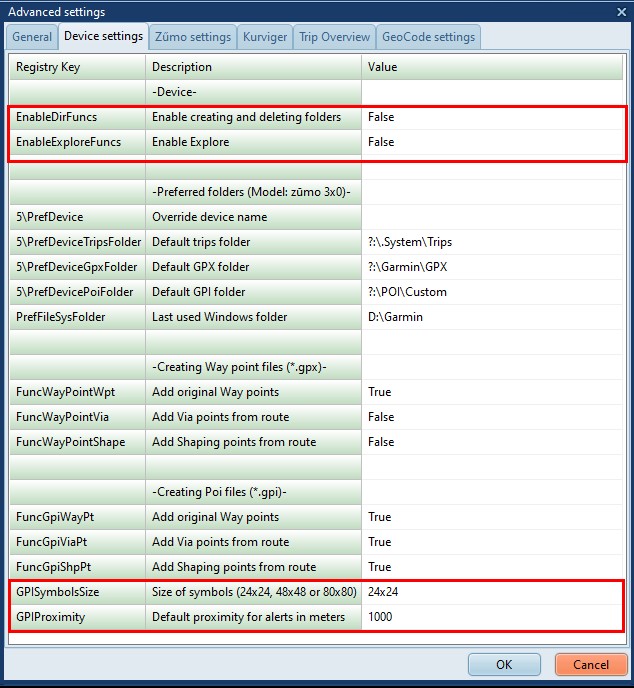
Task: Select the D:\Garmin last used folder value
Action: [492, 317]
